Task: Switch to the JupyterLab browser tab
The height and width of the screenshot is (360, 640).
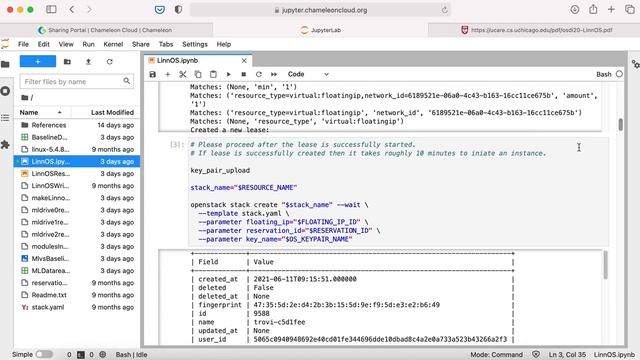Action: [x=320, y=30]
